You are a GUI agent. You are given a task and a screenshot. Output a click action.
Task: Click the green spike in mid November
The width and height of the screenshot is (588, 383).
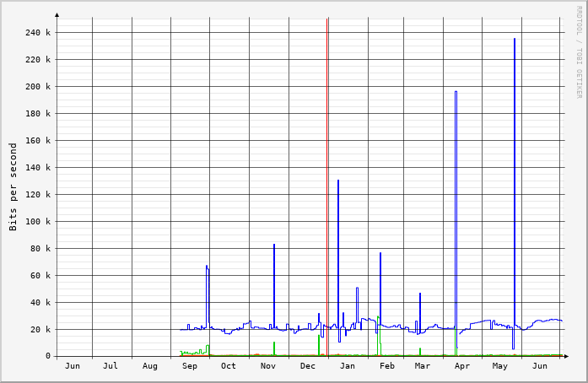click(274, 348)
